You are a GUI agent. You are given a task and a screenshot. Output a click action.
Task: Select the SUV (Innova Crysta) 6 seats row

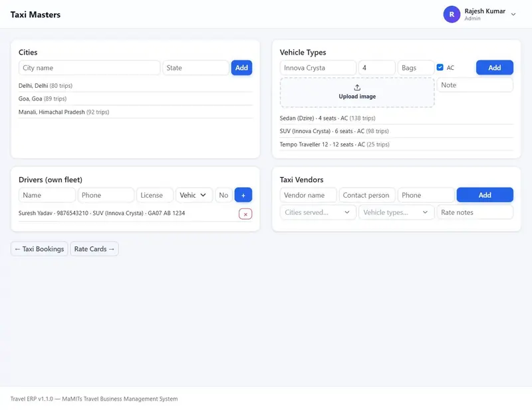396,131
